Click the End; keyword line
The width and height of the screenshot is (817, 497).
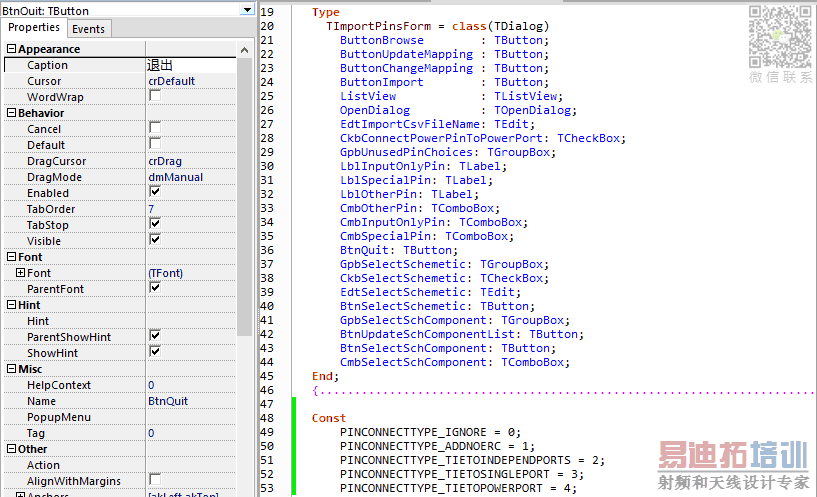point(325,376)
